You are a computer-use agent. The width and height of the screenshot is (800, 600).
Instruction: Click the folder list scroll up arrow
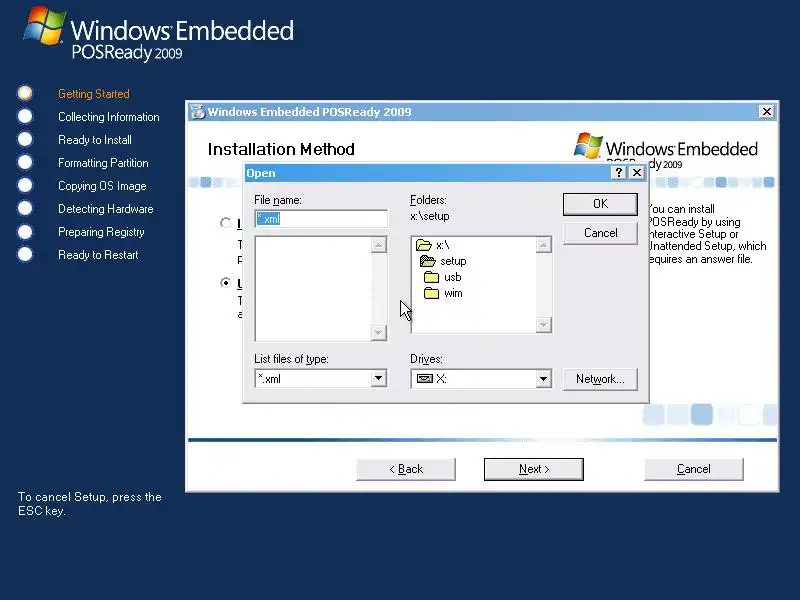pos(544,245)
